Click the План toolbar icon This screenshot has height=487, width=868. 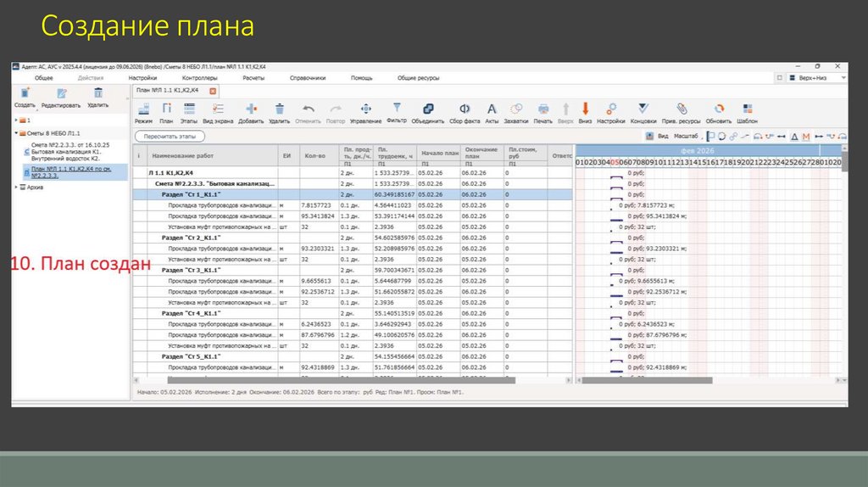[x=166, y=109]
